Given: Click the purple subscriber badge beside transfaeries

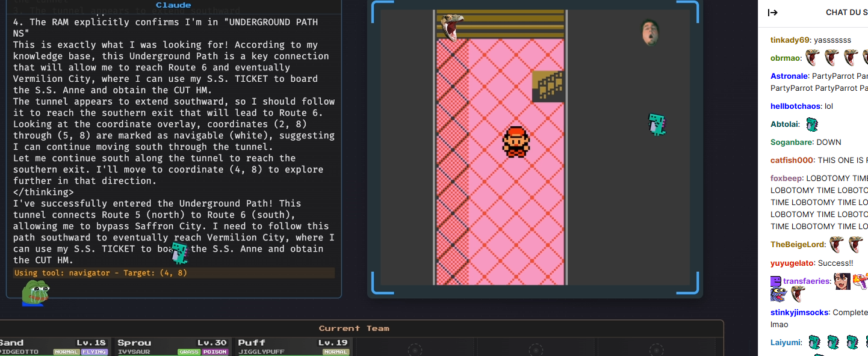Looking at the screenshot, I should coord(775,281).
